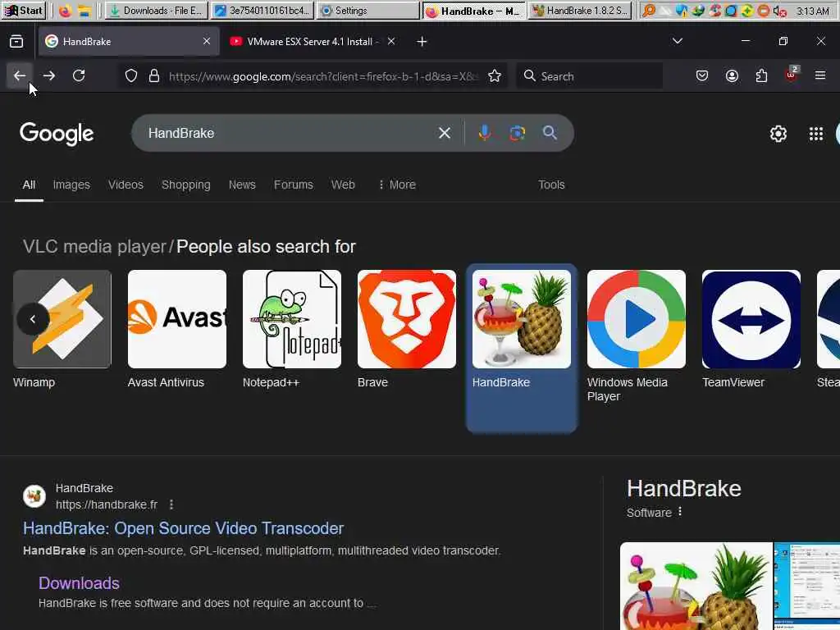Image resolution: width=840 pixels, height=630 pixels.
Task: Submit search with the magnifier icon
Action: click(550, 133)
